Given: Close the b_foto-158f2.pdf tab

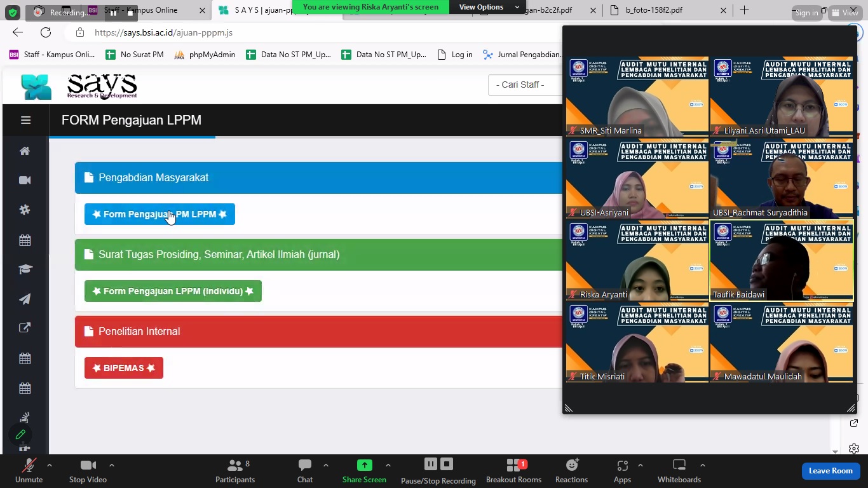Looking at the screenshot, I should tap(723, 10).
